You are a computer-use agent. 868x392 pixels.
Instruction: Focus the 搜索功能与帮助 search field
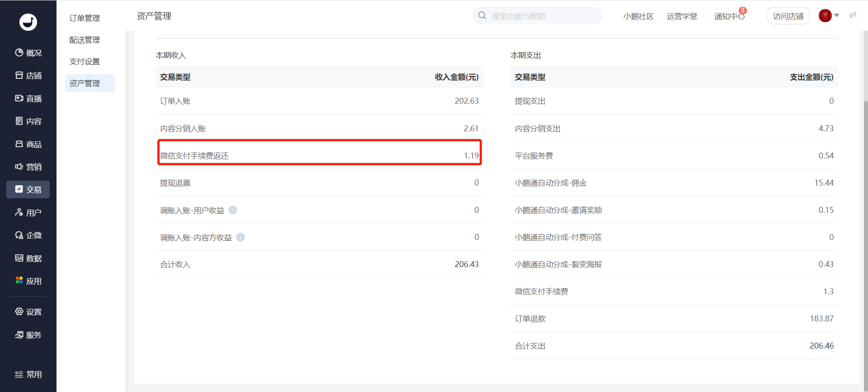[538, 16]
